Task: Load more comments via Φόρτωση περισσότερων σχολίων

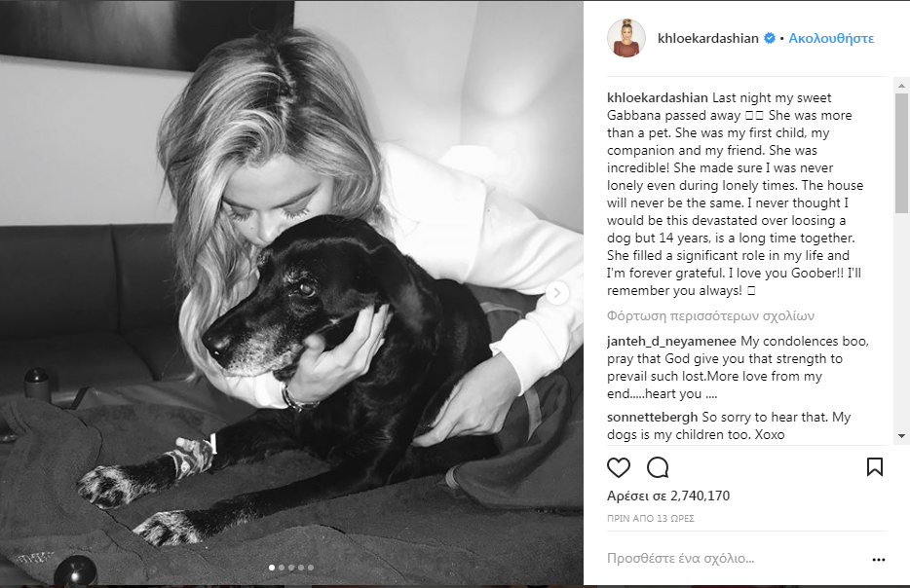Action: tap(710, 316)
